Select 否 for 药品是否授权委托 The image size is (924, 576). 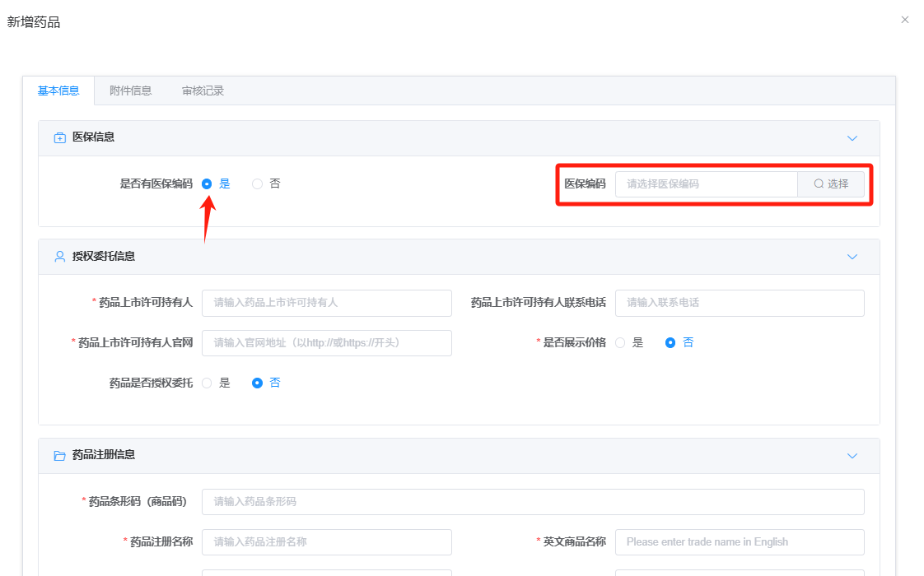pyautogui.click(x=257, y=383)
